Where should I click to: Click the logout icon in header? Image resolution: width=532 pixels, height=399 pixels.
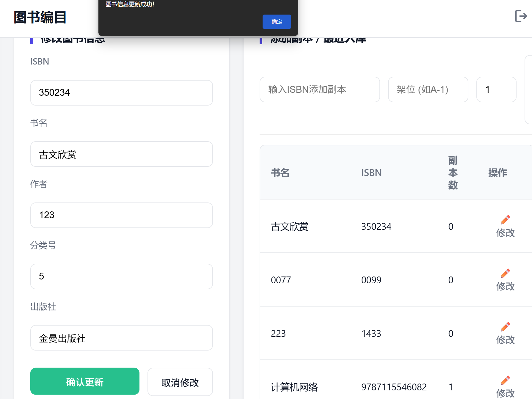coord(521,16)
